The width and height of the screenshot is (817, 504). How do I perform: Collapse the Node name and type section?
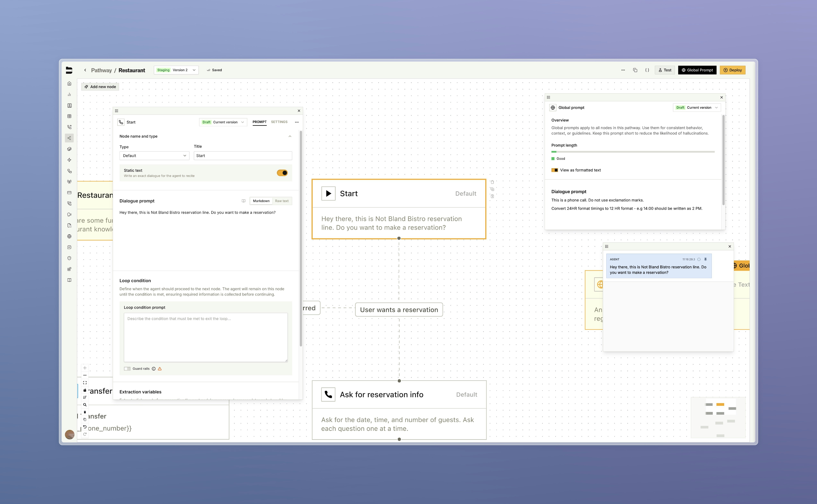click(290, 136)
